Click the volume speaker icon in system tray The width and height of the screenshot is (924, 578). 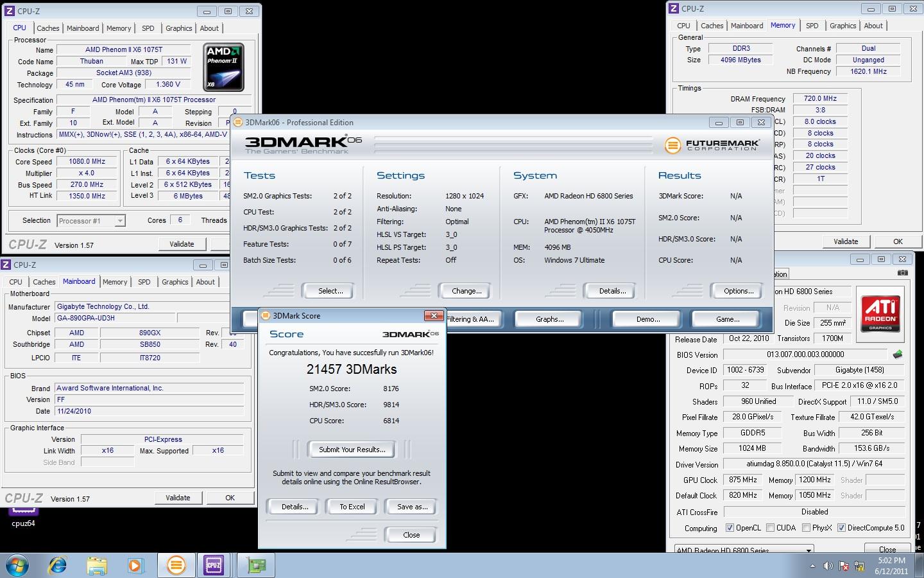pos(828,566)
